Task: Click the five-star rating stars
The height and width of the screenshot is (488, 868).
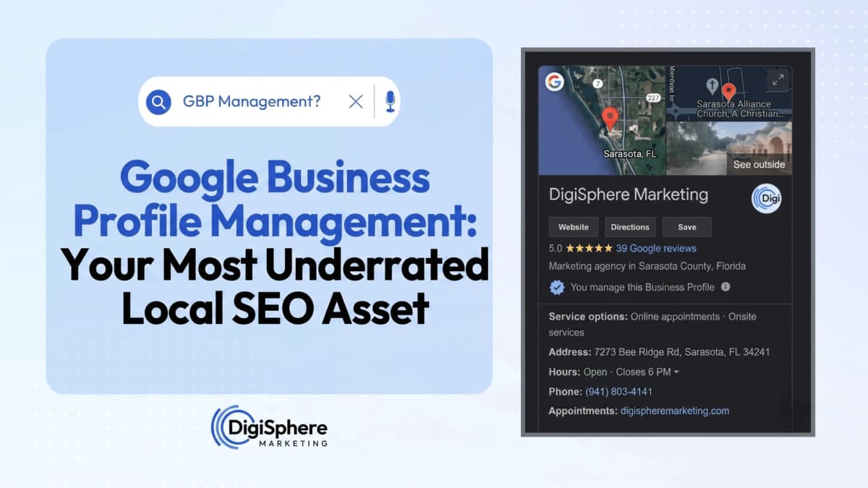Action: [x=589, y=247]
